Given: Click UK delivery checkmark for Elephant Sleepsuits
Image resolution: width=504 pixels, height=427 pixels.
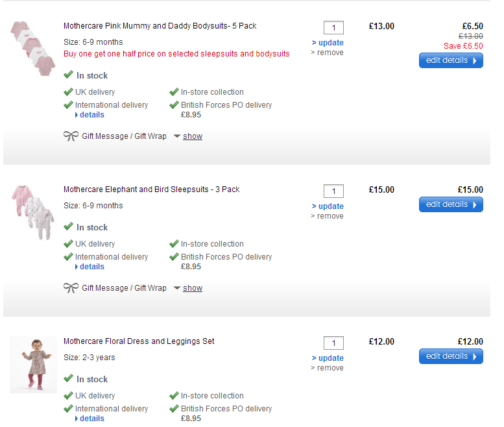Looking at the screenshot, I should [68, 244].
